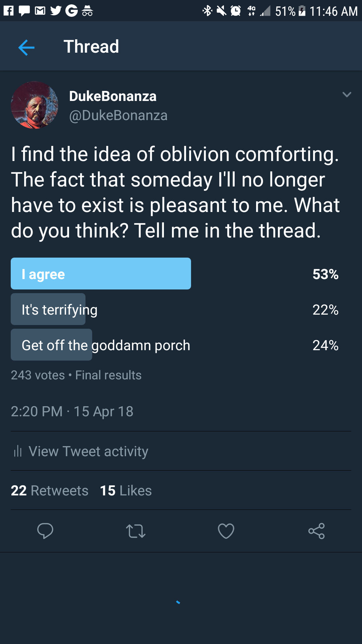Tap the Twitter bird status bar icon

point(56,11)
